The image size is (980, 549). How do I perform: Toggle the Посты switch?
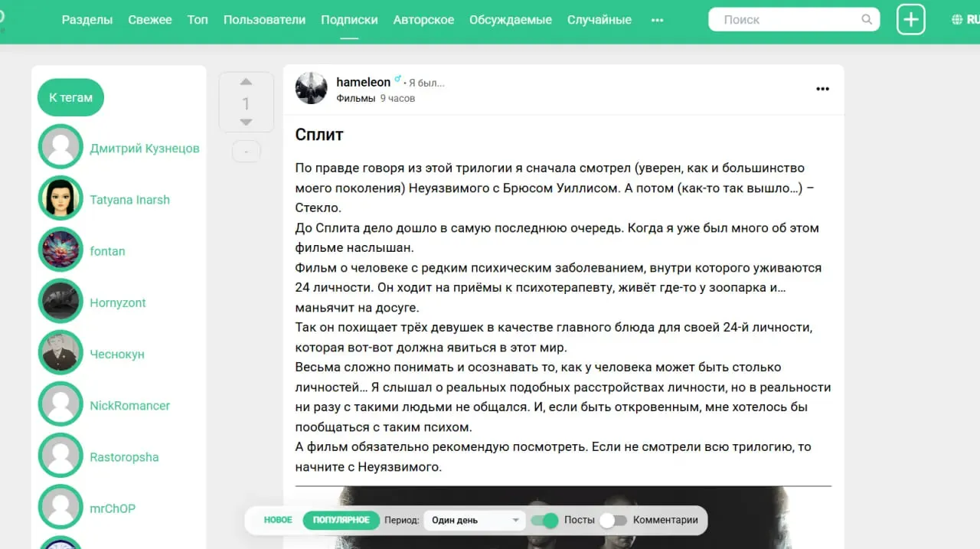[x=544, y=521]
